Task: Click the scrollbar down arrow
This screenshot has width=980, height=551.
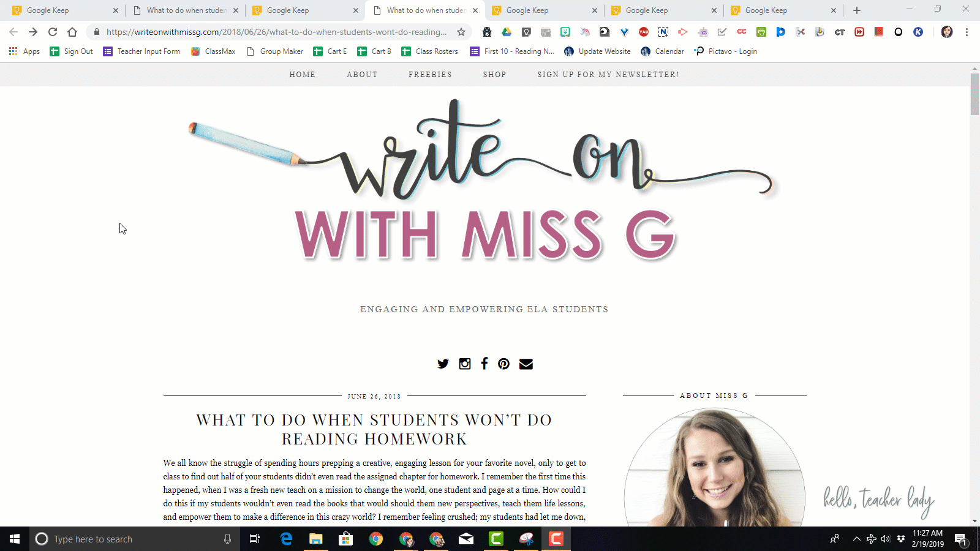Action: click(x=974, y=521)
